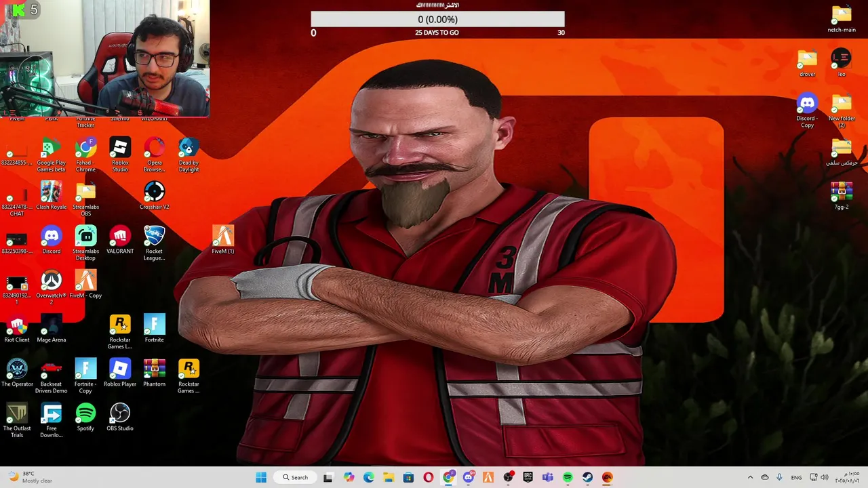Open Opera from the taskbar

pyautogui.click(x=428, y=477)
